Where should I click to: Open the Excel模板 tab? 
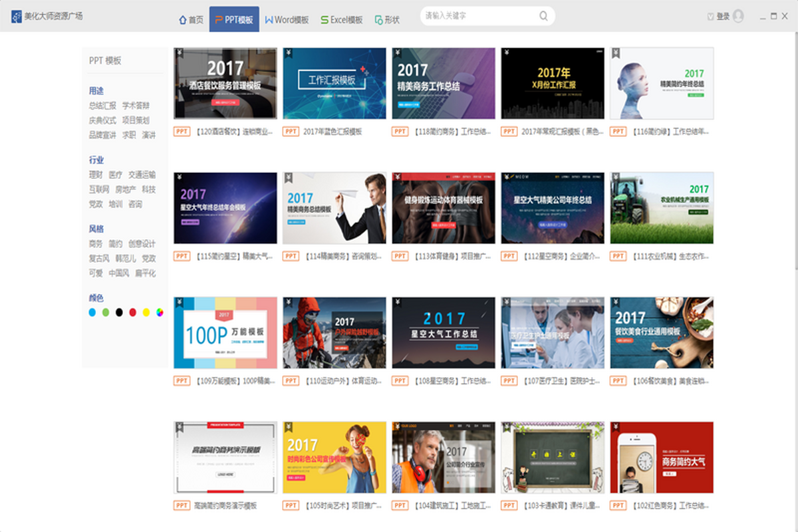pos(341,20)
